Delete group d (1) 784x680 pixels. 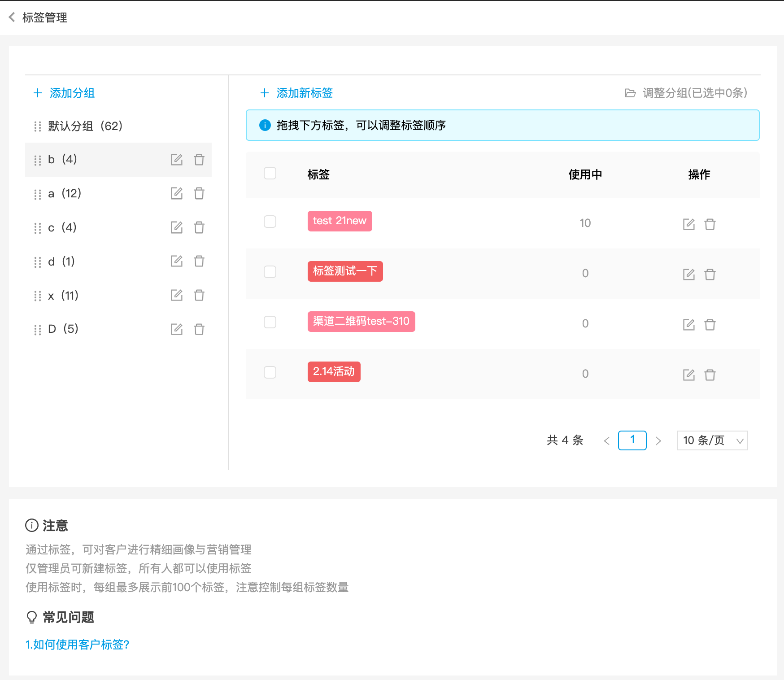[x=199, y=261]
